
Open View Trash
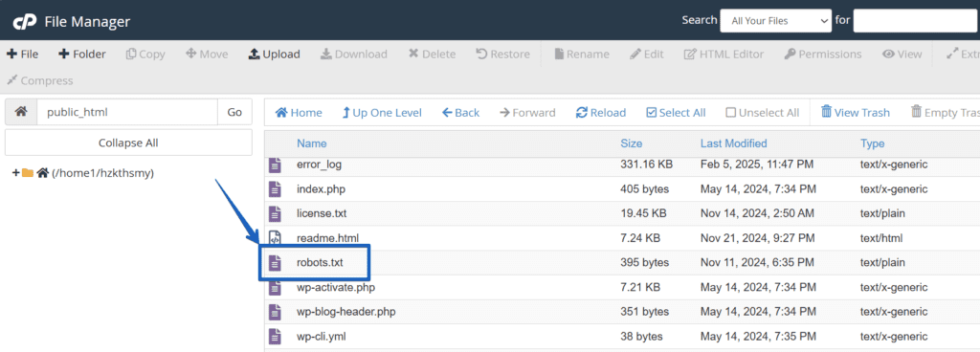tap(855, 112)
